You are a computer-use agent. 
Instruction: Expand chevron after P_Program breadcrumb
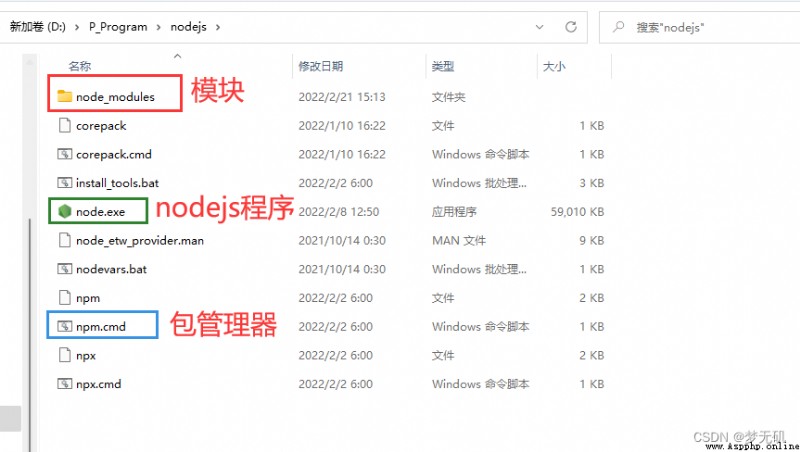[x=159, y=27]
